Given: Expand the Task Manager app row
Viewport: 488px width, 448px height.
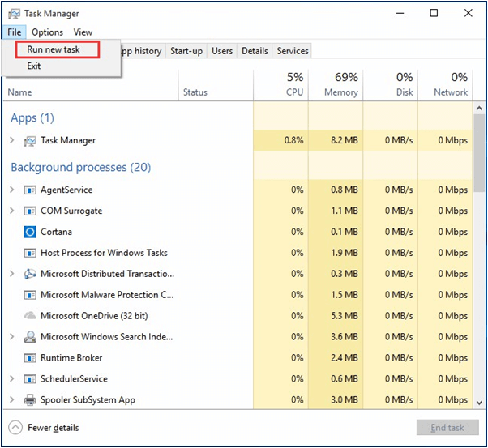Looking at the screenshot, I should click(x=12, y=140).
